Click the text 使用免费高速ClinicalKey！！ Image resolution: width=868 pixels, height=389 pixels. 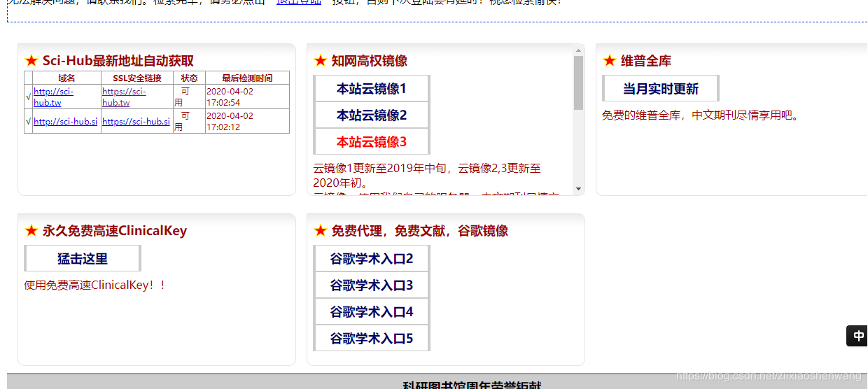[x=96, y=285]
